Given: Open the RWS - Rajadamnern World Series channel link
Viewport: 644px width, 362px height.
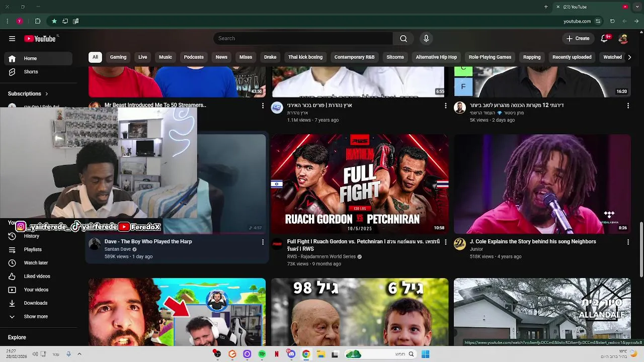Looking at the screenshot, I should (x=321, y=256).
